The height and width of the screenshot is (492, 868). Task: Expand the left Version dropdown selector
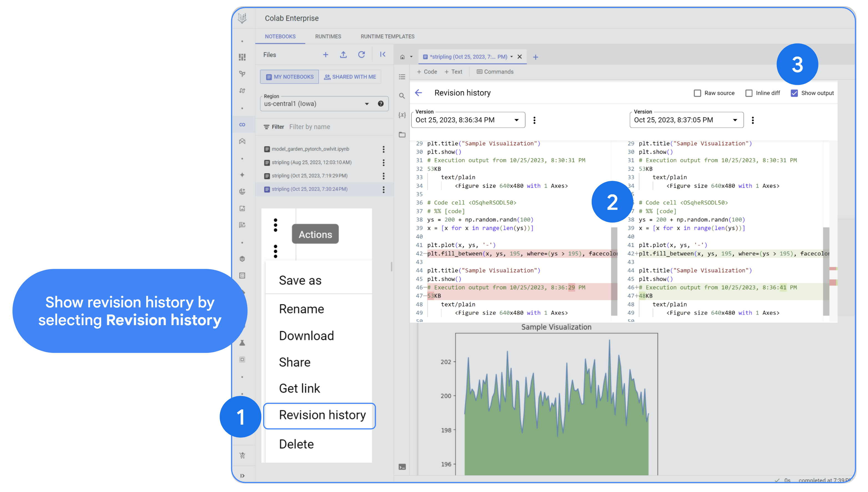click(515, 120)
